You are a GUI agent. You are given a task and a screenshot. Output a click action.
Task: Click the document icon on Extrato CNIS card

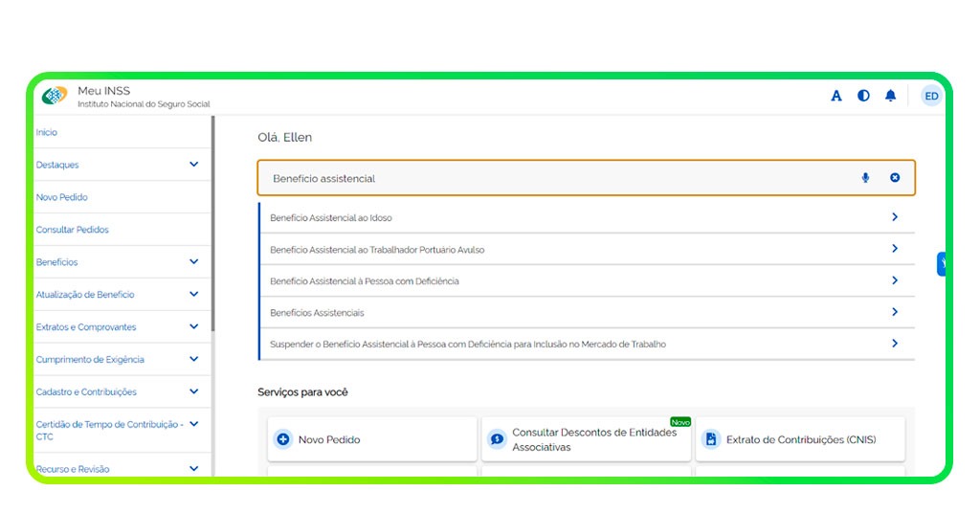[711, 439]
